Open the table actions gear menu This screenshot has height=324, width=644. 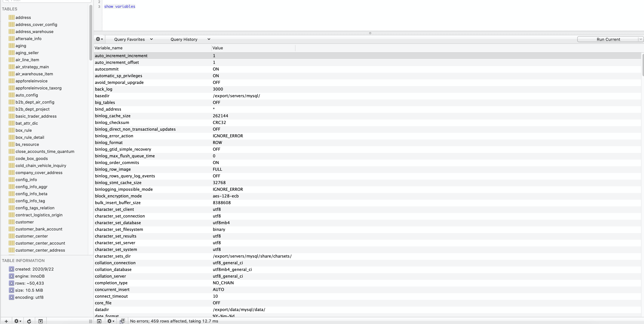(x=17, y=321)
